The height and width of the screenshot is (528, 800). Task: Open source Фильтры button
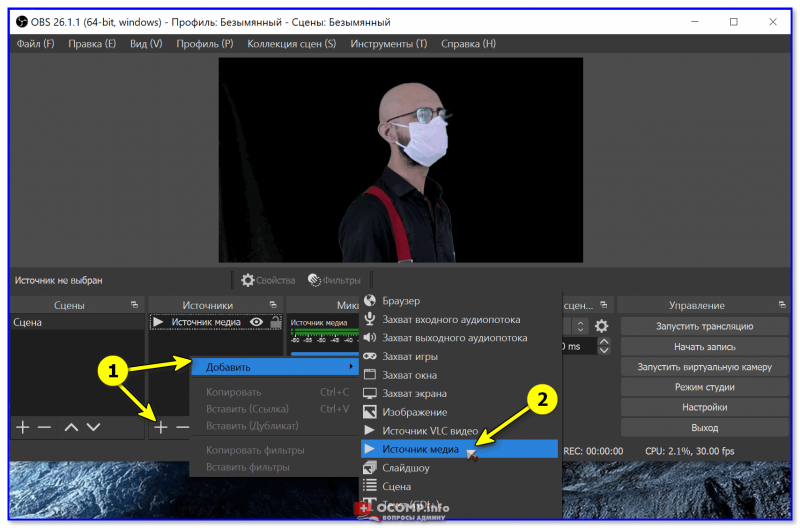pyautogui.click(x=334, y=280)
